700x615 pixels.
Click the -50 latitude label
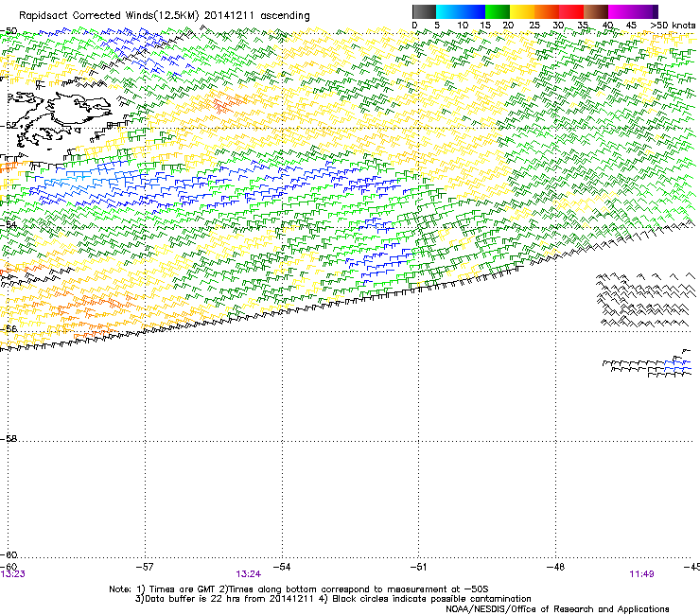pos(9,31)
